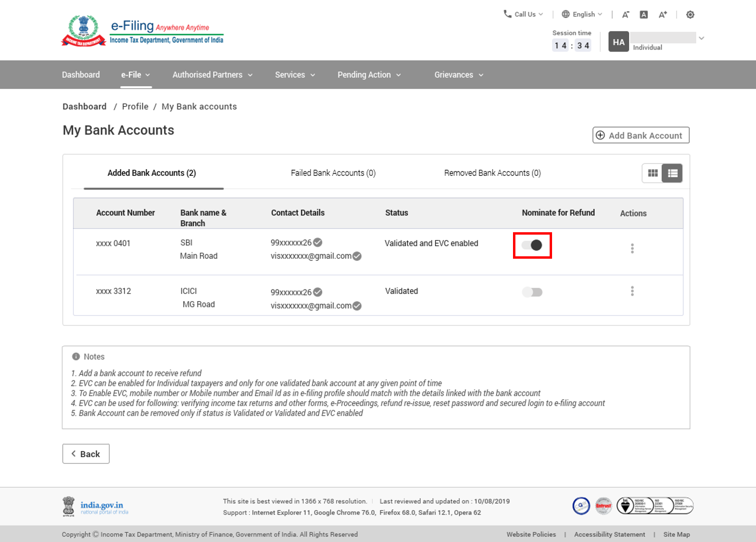Switch to grid view layout
Screen dimensions: 756x542
pos(652,173)
